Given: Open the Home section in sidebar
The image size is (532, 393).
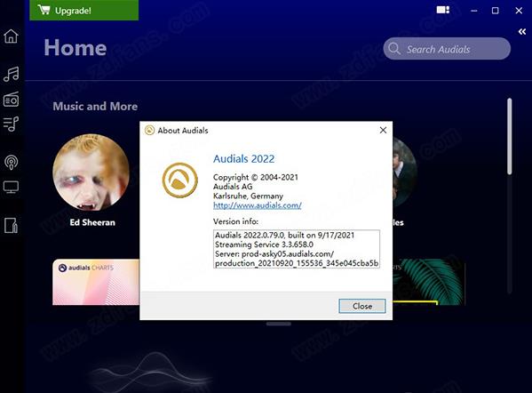Looking at the screenshot, I should 11,36.
